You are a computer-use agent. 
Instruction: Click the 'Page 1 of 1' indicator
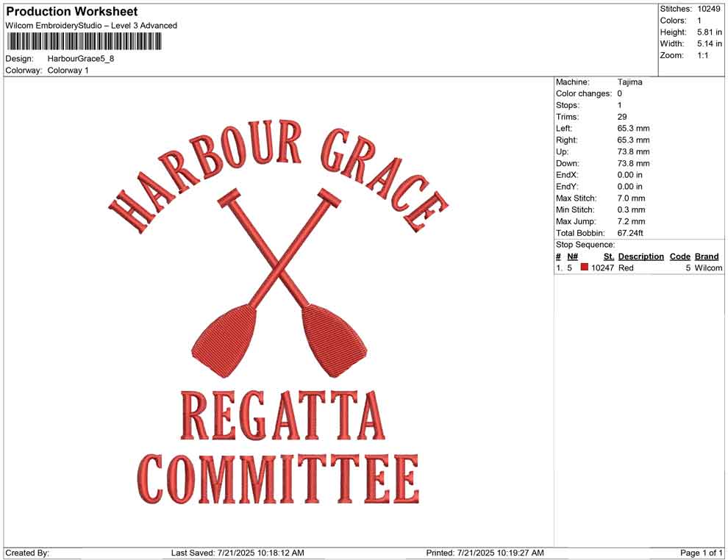click(701, 553)
